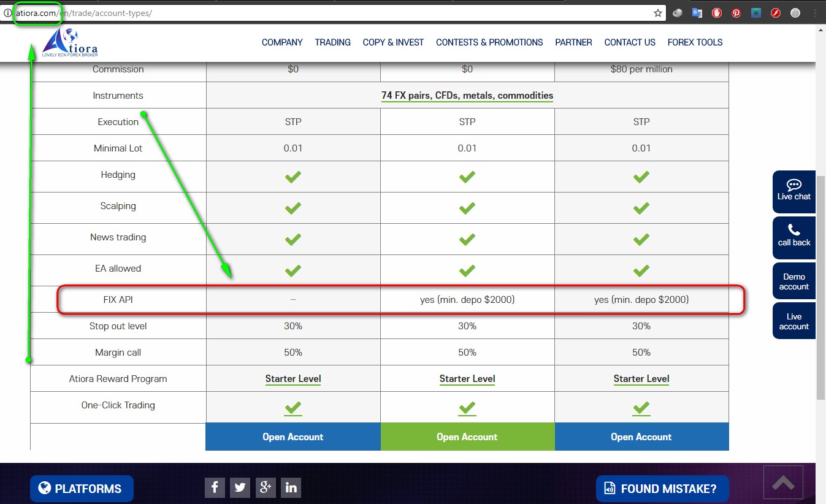The width and height of the screenshot is (826, 504).
Task: Click One-Click Trading checkmark in third column
Action: click(x=641, y=408)
